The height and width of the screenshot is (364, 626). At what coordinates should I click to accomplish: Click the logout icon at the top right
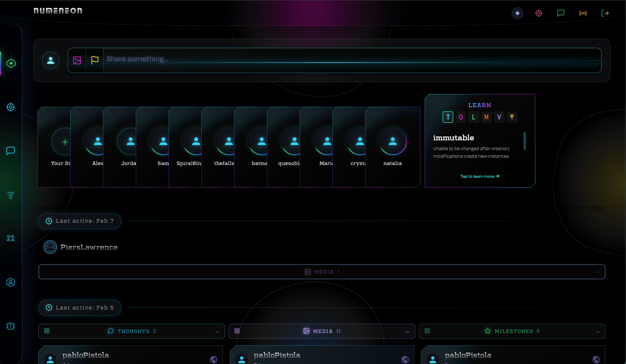tap(605, 13)
